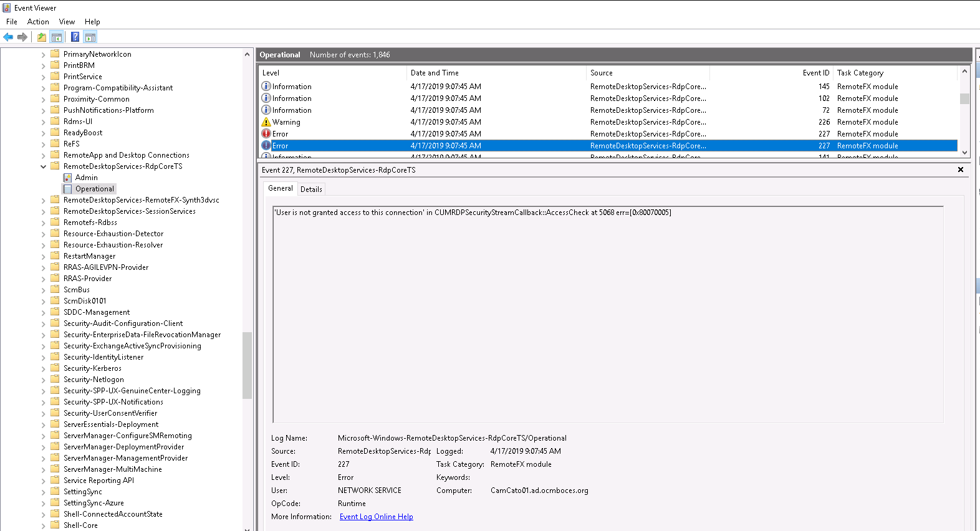Click the folder icon of SettingSync
This screenshot has height=531, width=980.
[x=55, y=491]
